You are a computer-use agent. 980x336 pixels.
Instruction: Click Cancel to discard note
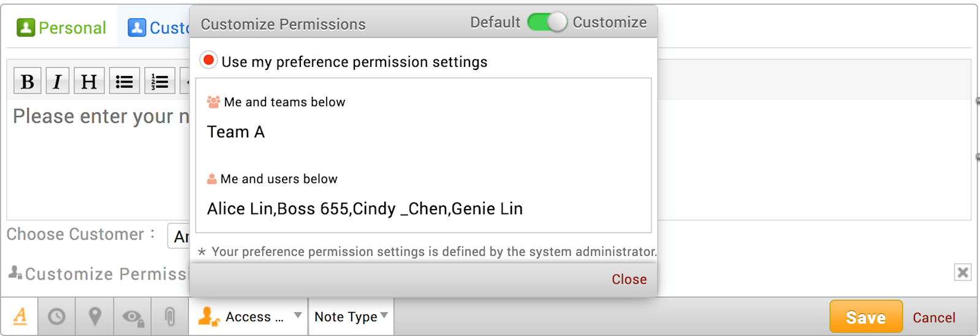click(933, 318)
